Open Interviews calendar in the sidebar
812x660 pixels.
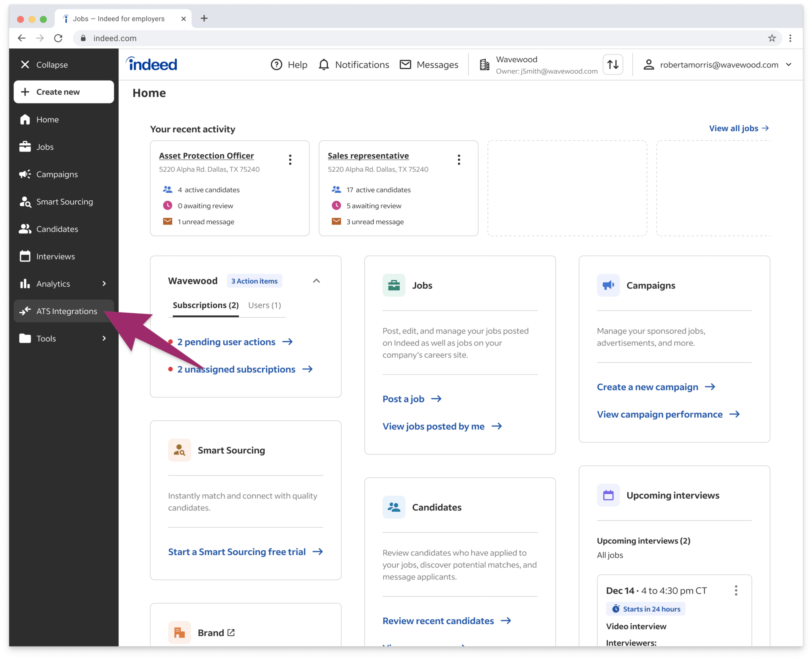point(64,256)
